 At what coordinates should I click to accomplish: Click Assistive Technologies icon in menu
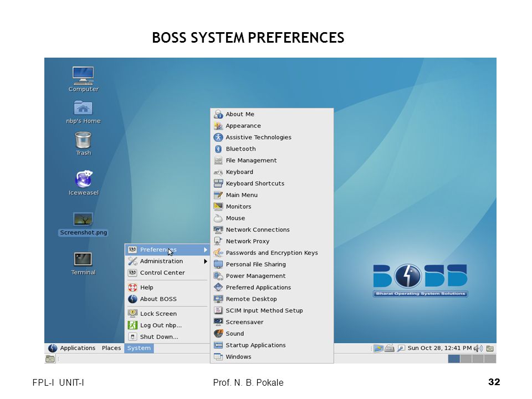(218, 137)
